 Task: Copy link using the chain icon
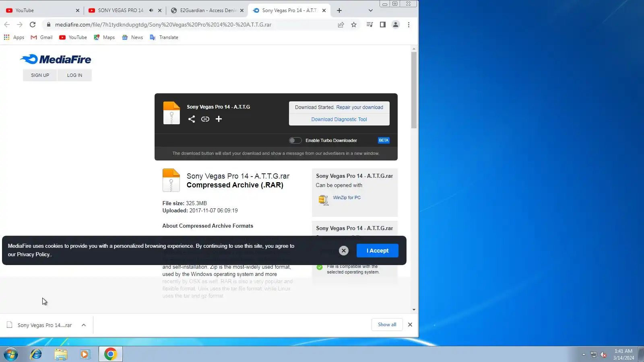pyautogui.click(x=205, y=119)
